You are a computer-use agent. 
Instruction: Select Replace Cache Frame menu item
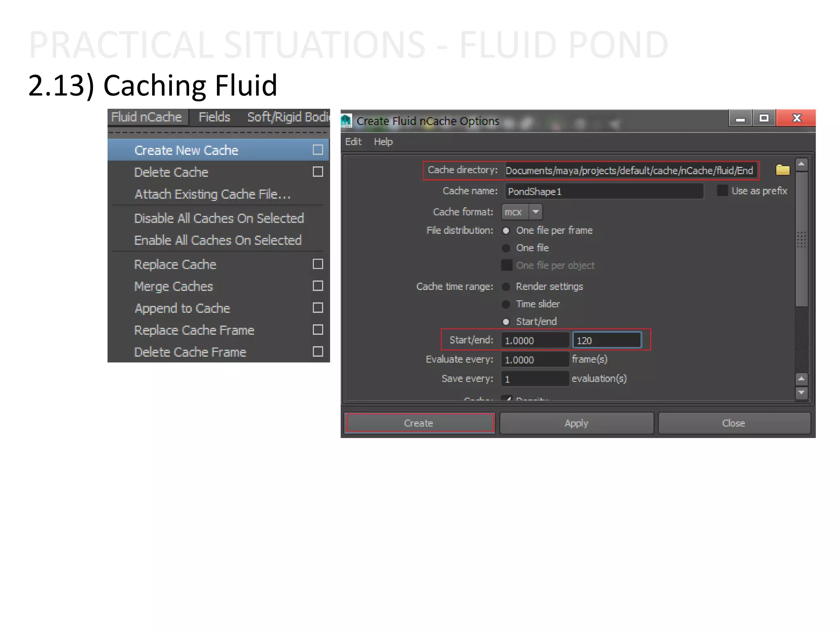219,330
